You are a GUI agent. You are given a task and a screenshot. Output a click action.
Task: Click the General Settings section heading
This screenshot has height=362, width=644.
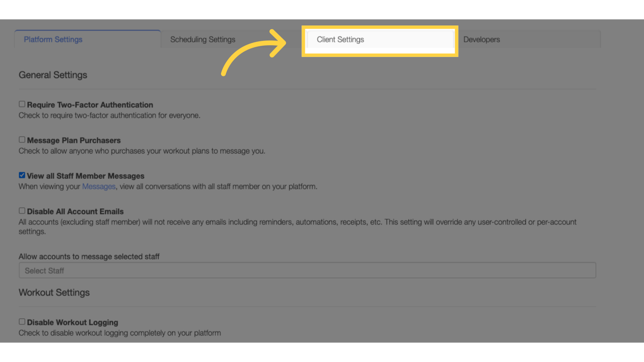52,75
